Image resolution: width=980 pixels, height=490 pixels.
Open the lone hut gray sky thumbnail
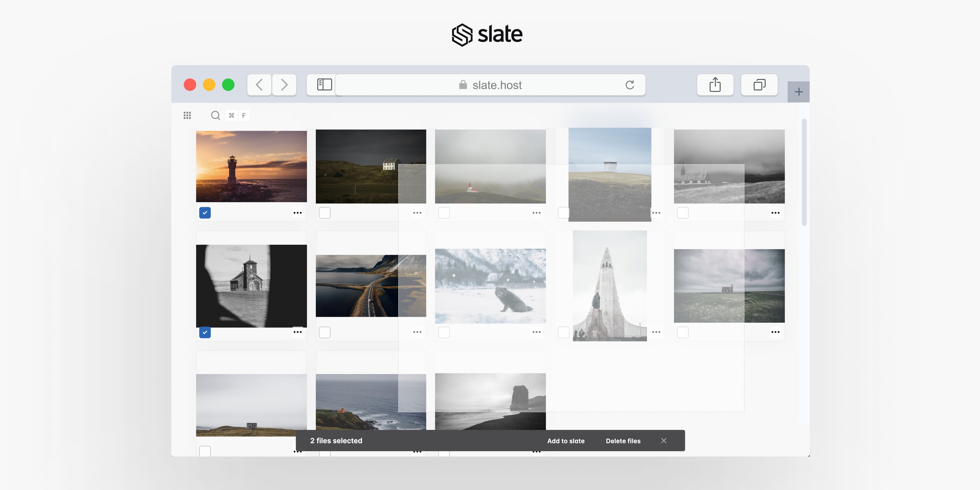pyautogui.click(x=251, y=405)
